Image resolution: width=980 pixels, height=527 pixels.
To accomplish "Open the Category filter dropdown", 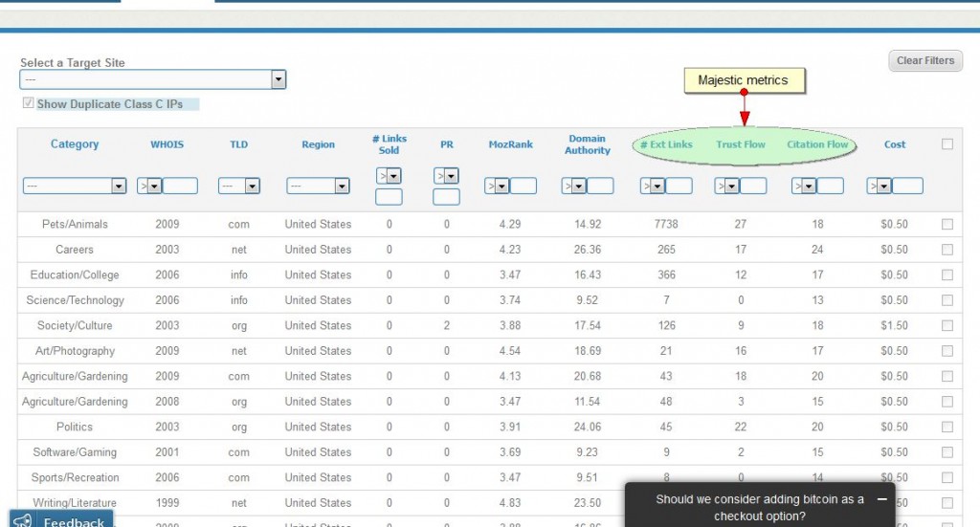I will pos(75,186).
